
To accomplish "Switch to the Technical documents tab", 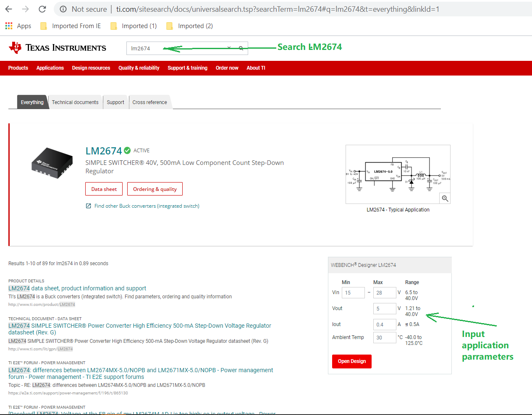I will click(x=75, y=102).
